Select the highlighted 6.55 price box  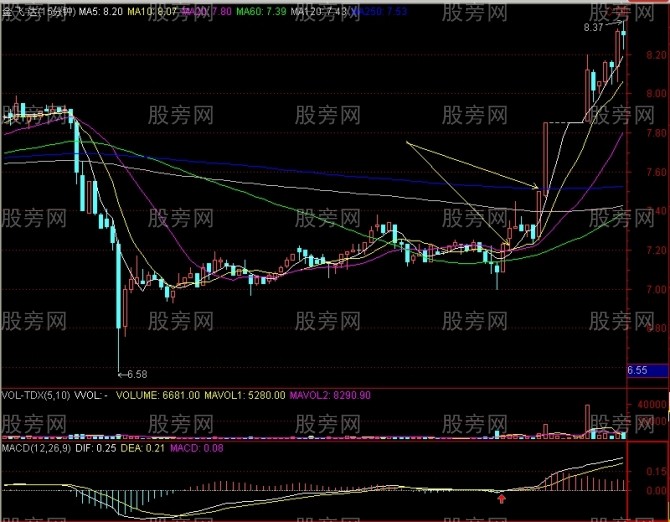(x=646, y=370)
